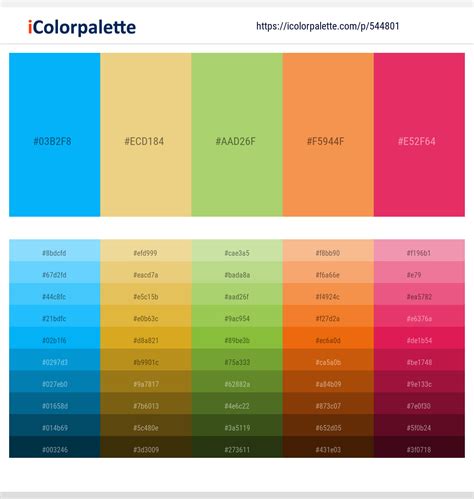Viewport: 474px width, 499px height.
Task: Select the large tan #ECD184 swatch
Action: coord(146,135)
